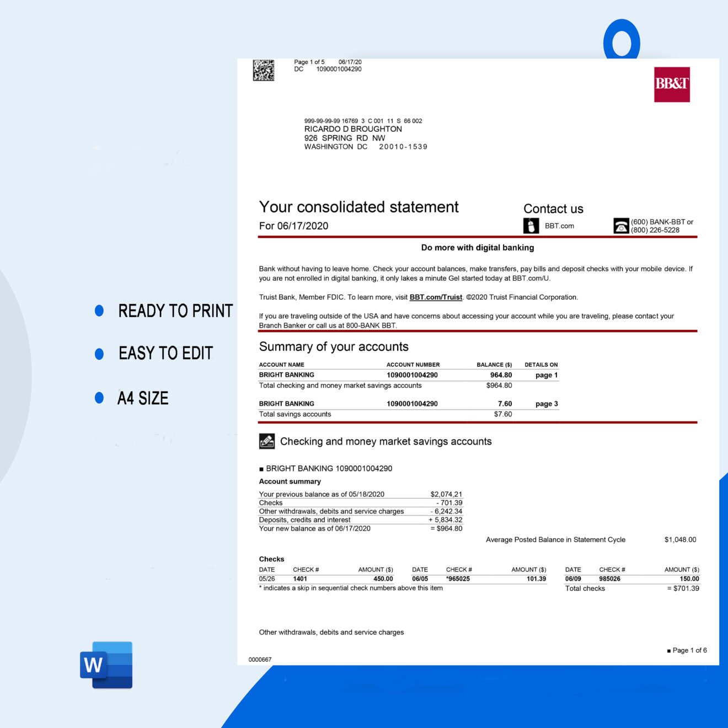Click the 7.60 savings balance value
Screen dimensions: 728x728
tap(505, 404)
